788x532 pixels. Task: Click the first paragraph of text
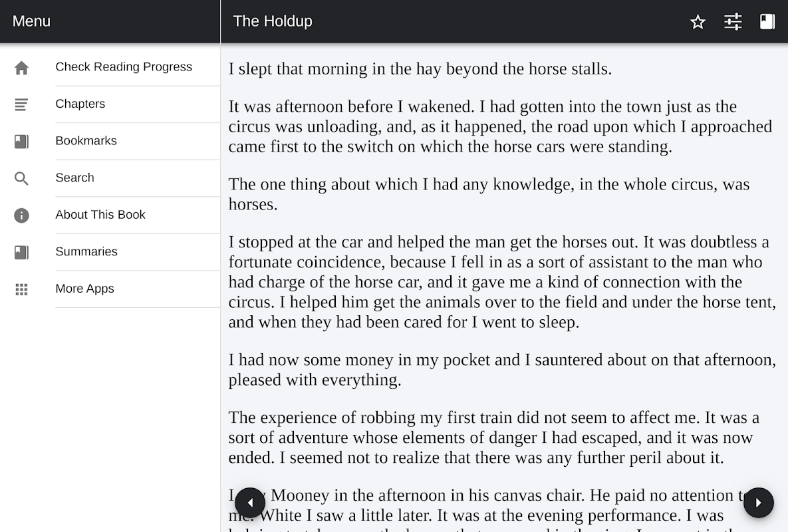[x=420, y=69]
